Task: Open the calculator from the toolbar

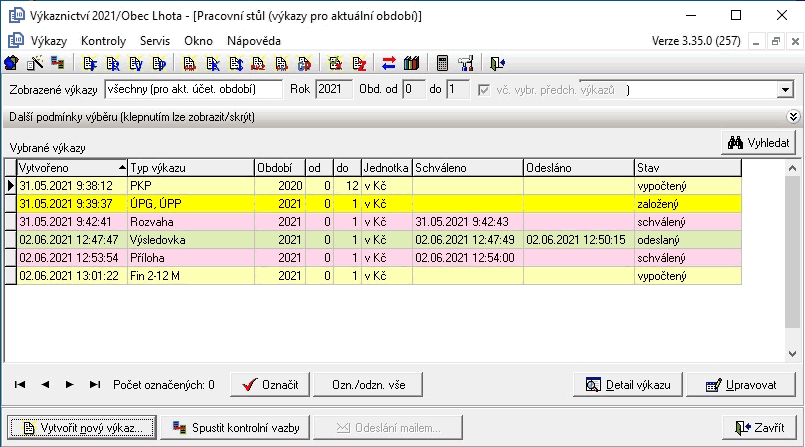Action: coord(443,64)
